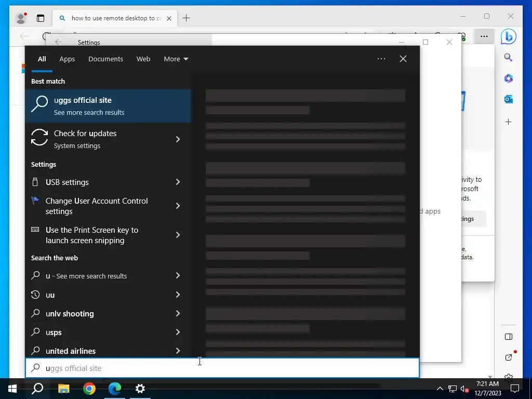Expand the 'uu' suggestion chevron
This screenshot has width=532, height=399.
(178, 295)
